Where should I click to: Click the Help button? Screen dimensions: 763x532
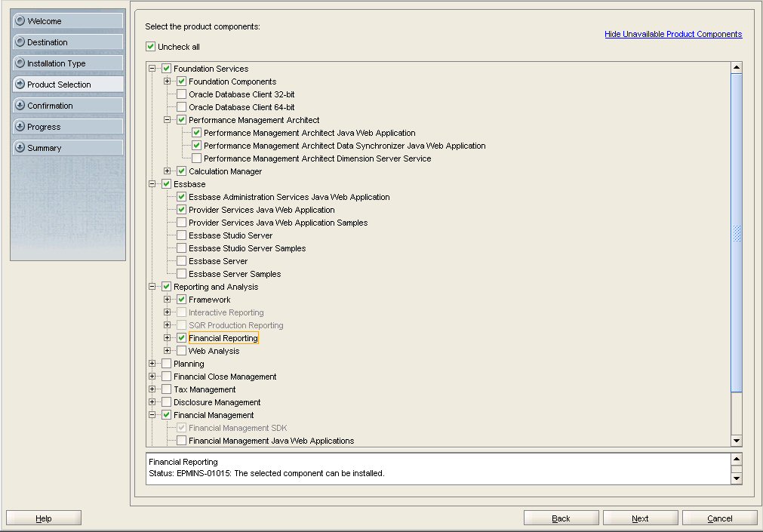pos(44,518)
